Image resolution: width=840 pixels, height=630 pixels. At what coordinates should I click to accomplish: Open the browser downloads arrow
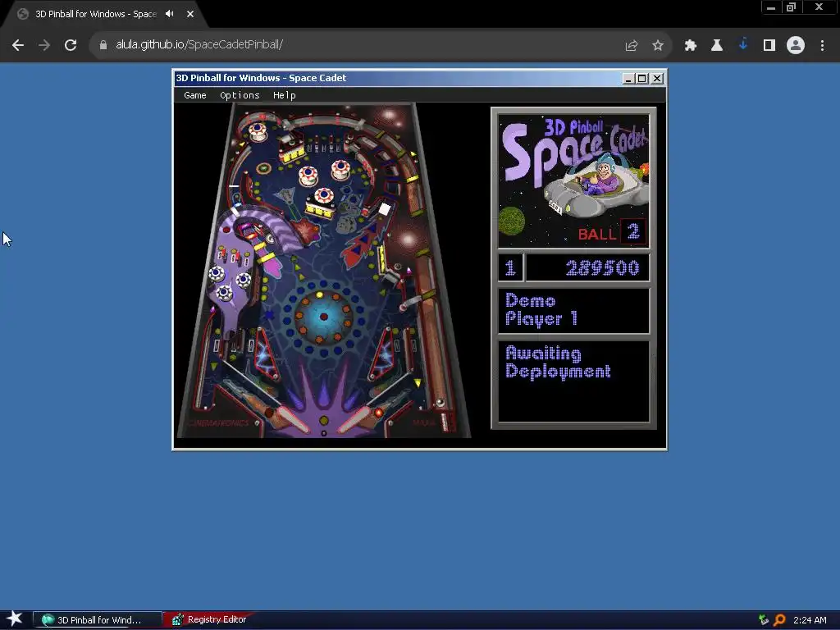743,44
